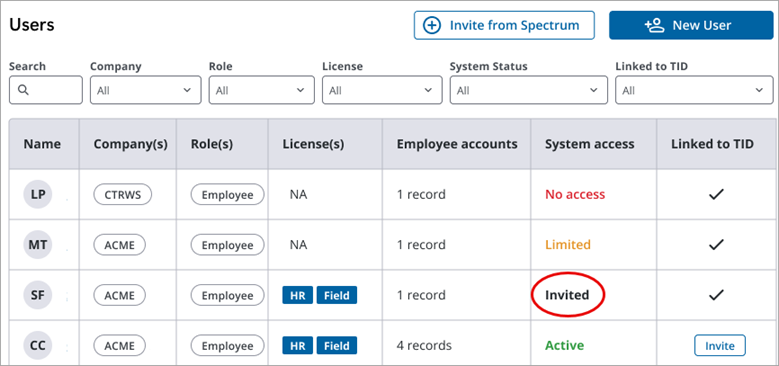The height and width of the screenshot is (366, 779).
Task: Open the Company filter dropdown
Action: click(x=146, y=90)
